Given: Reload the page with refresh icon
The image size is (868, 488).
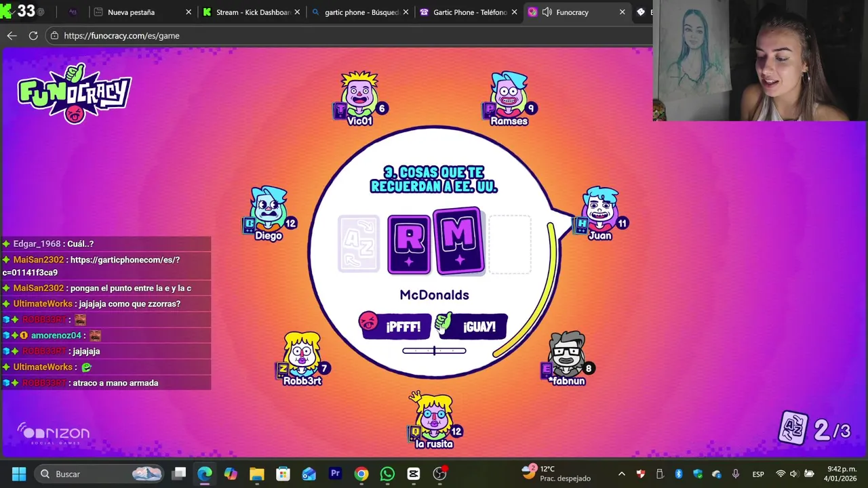Looking at the screenshot, I should click(x=33, y=35).
